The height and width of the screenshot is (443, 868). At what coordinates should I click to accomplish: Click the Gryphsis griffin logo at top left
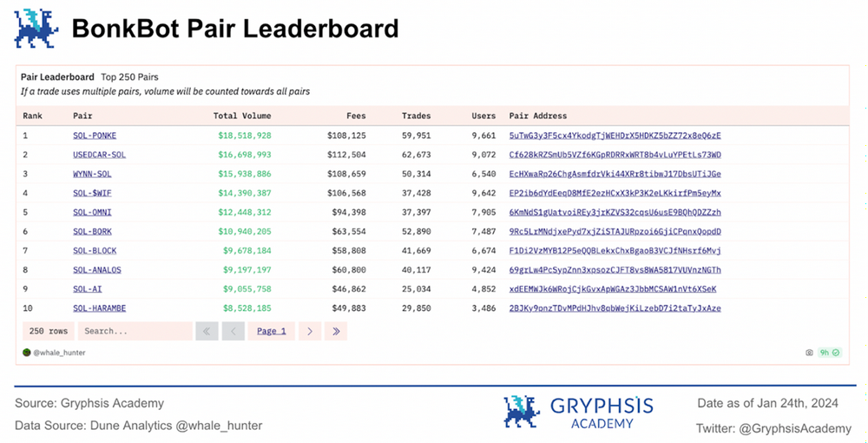[36, 27]
